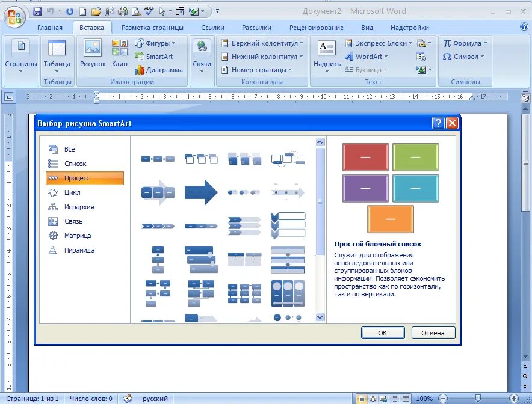Screen dimensions: 532x404
Task: Switch to Ссылки tab
Action: (x=212, y=28)
